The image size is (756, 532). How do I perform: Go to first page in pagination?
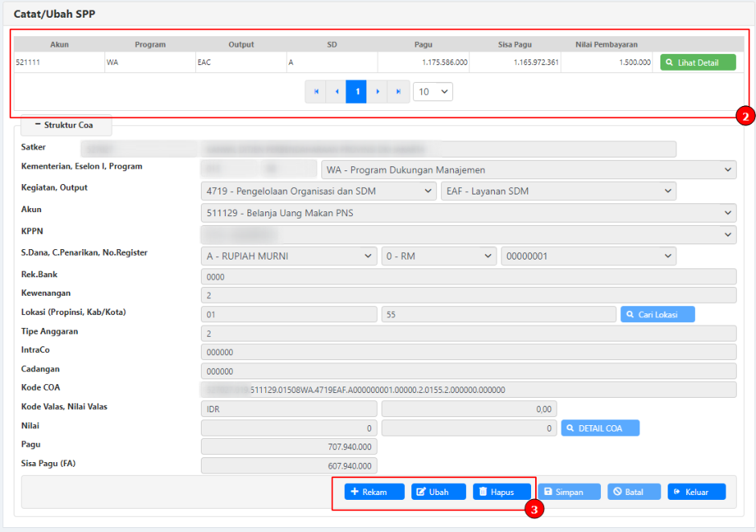316,92
